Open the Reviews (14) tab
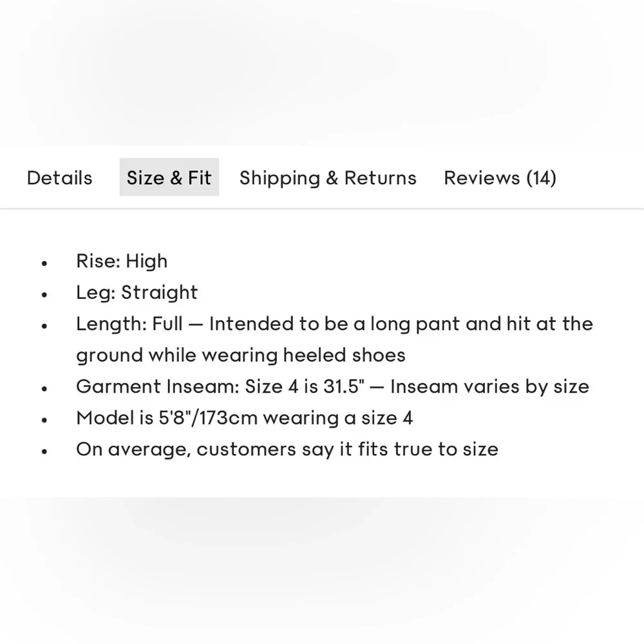The image size is (644, 644). 500,178
